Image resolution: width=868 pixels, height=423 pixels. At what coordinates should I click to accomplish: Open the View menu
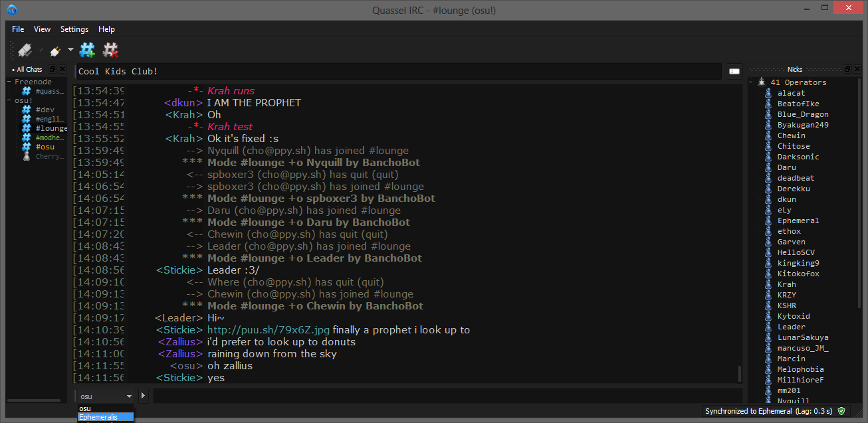pos(42,29)
